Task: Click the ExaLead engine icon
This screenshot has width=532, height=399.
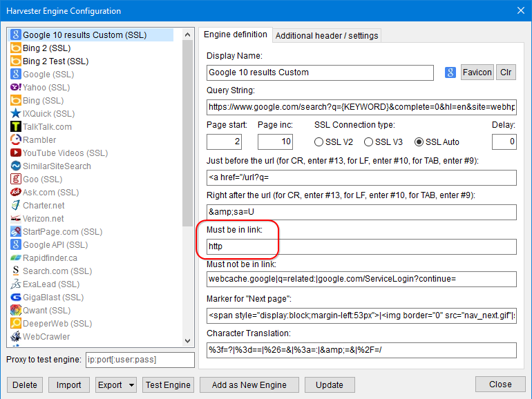Action: 16,284
